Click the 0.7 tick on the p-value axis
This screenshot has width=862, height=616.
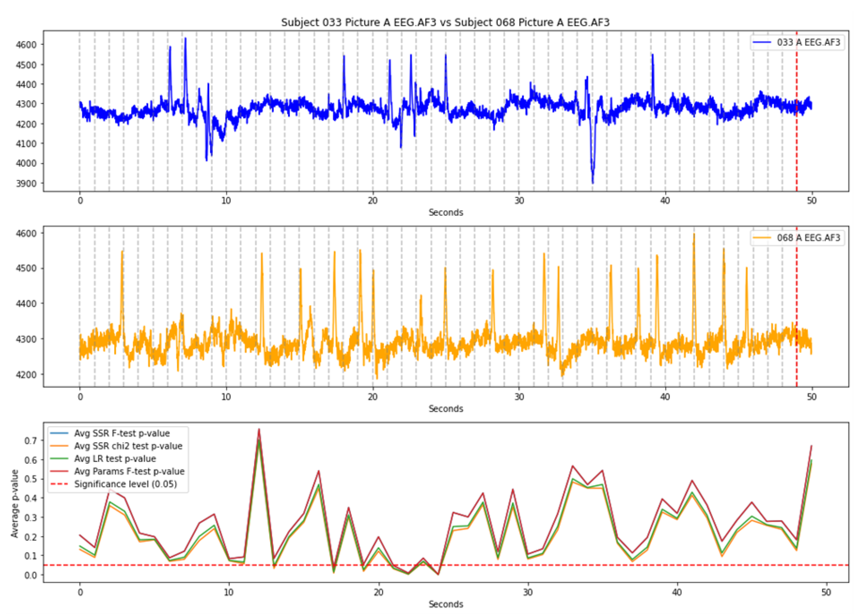tap(31, 440)
